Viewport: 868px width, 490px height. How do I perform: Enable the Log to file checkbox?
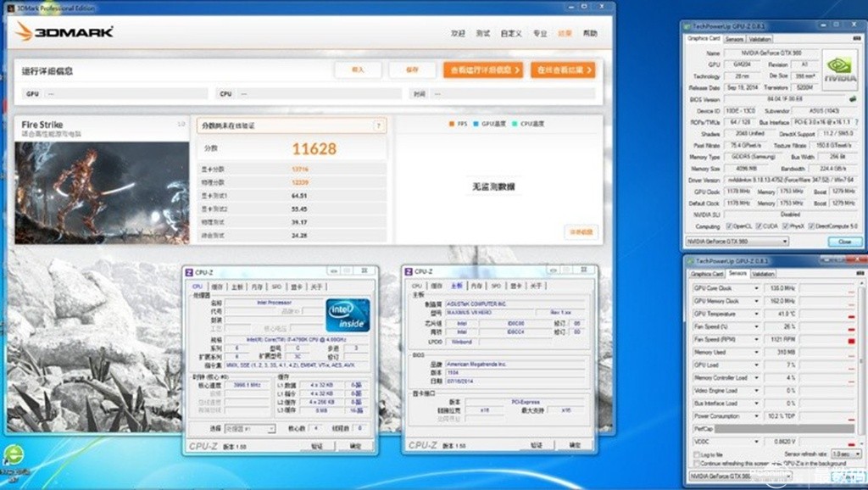[x=697, y=454]
